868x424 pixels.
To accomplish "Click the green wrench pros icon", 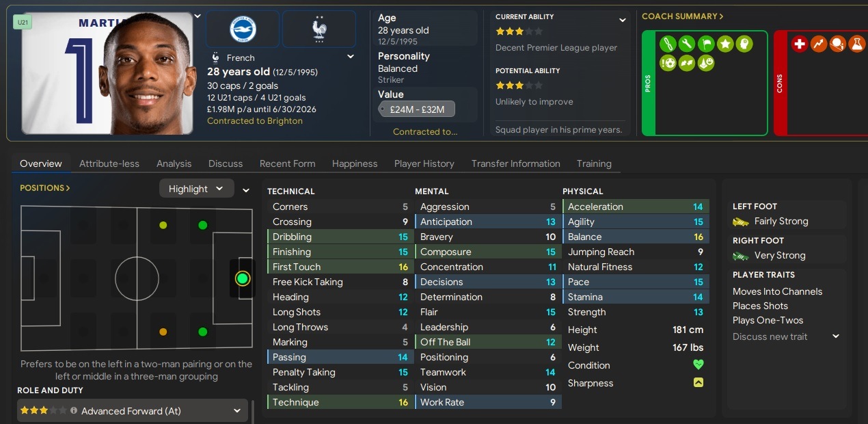I will click(x=687, y=44).
